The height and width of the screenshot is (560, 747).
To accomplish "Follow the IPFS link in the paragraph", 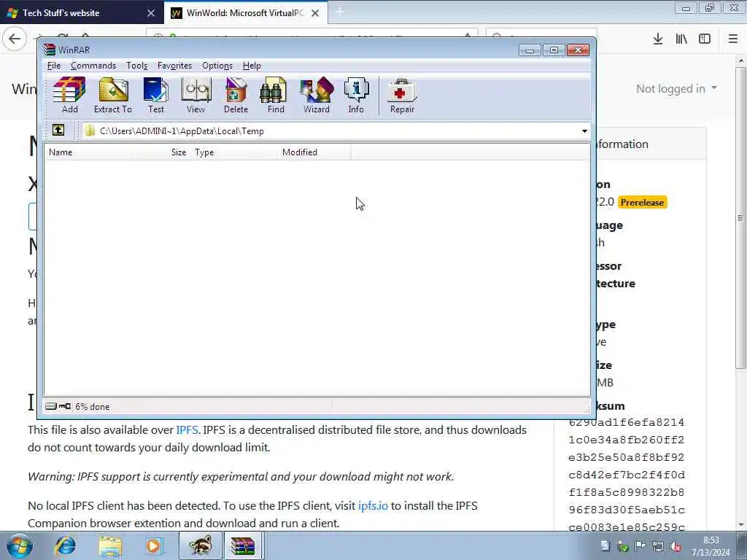I will click(x=187, y=430).
